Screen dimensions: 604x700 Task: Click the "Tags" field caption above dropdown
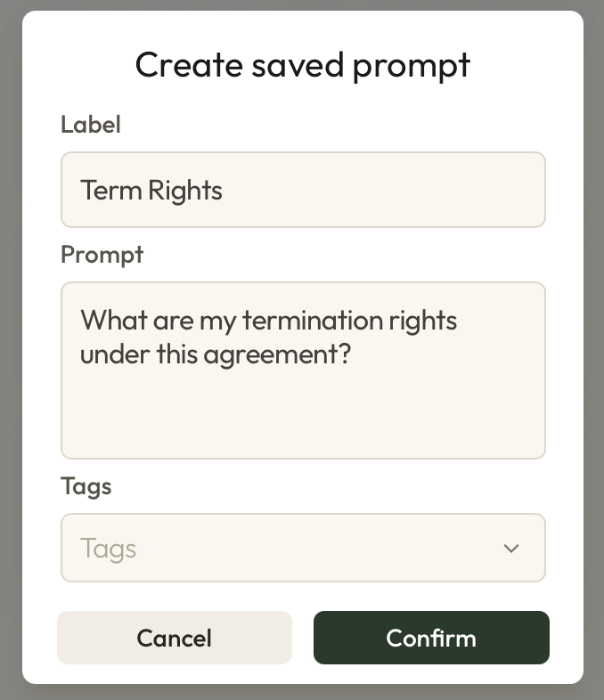coord(86,486)
